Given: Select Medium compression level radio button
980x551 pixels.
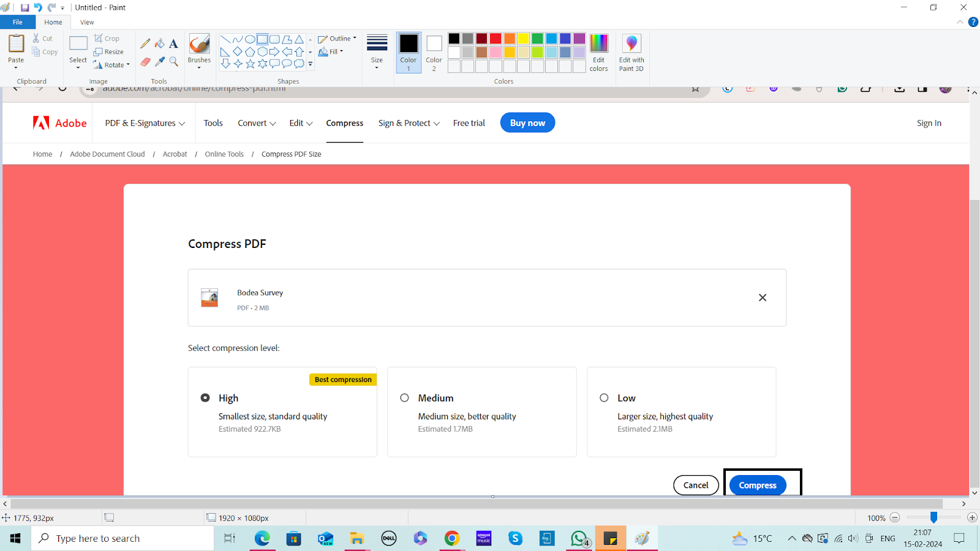Looking at the screenshot, I should click(404, 398).
